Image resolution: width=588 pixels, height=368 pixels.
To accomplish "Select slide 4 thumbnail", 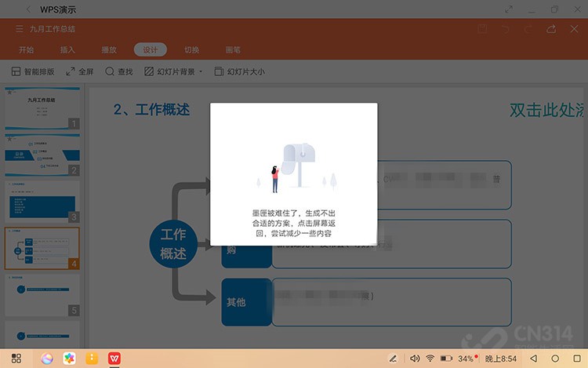I will [x=42, y=248].
